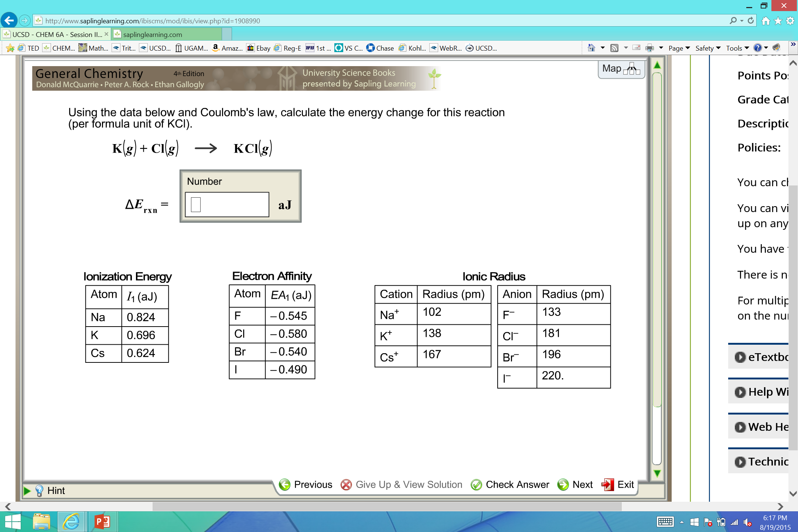The width and height of the screenshot is (798, 532).
Task: Click the Print icon in the browser toolbar
Action: 650,47
